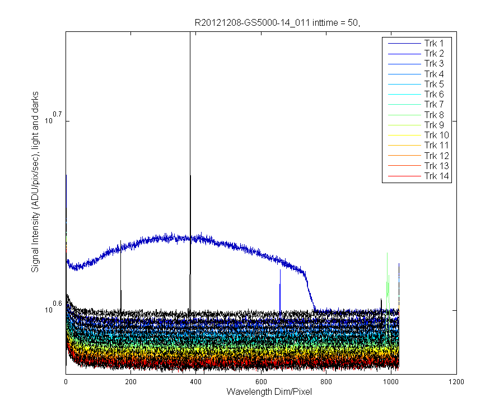Image resolution: width=504 pixels, height=420 pixels.
Task: Click the legend entry Trk 3
Action: click(x=433, y=64)
